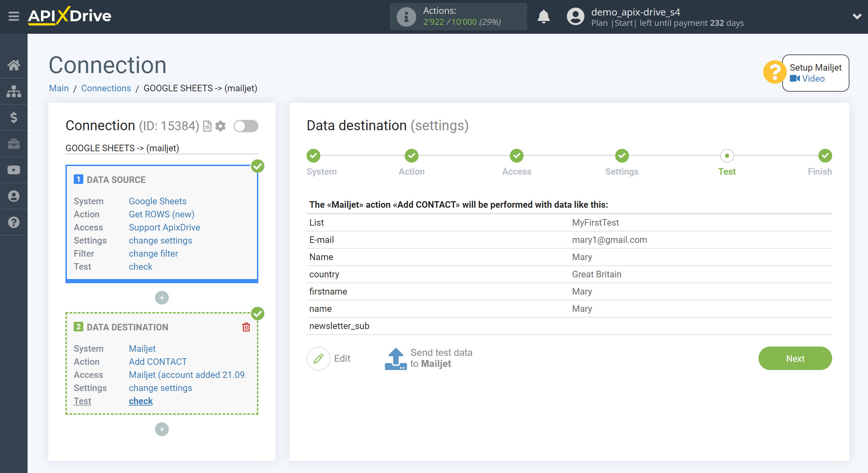Open the connection settings gear icon
The image size is (868, 473).
[220, 126]
